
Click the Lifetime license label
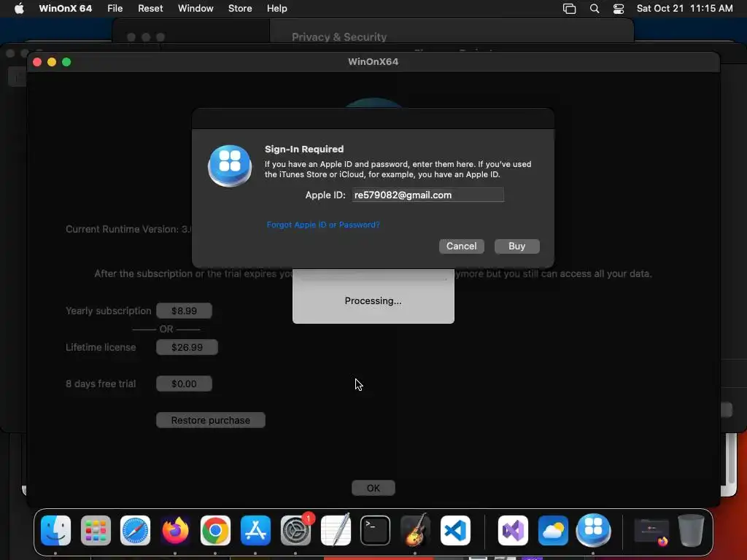point(101,347)
